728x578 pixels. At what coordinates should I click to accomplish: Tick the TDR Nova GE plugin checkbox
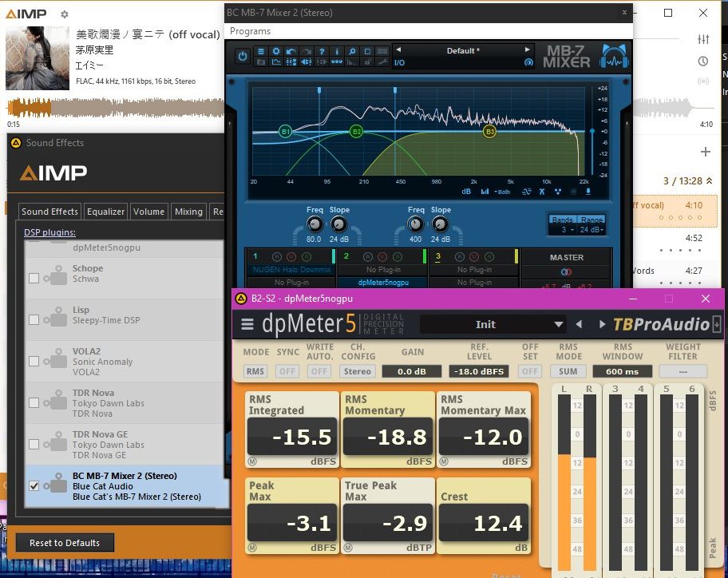(34, 445)
